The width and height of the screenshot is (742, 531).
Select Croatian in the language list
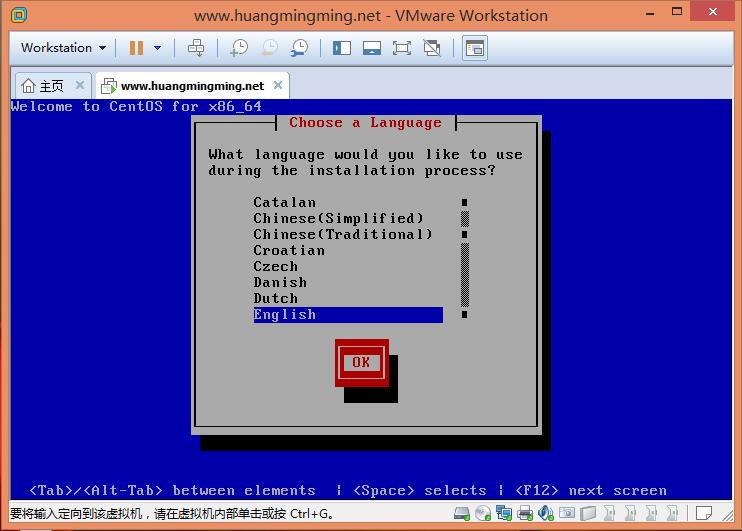tap(348, 251)
